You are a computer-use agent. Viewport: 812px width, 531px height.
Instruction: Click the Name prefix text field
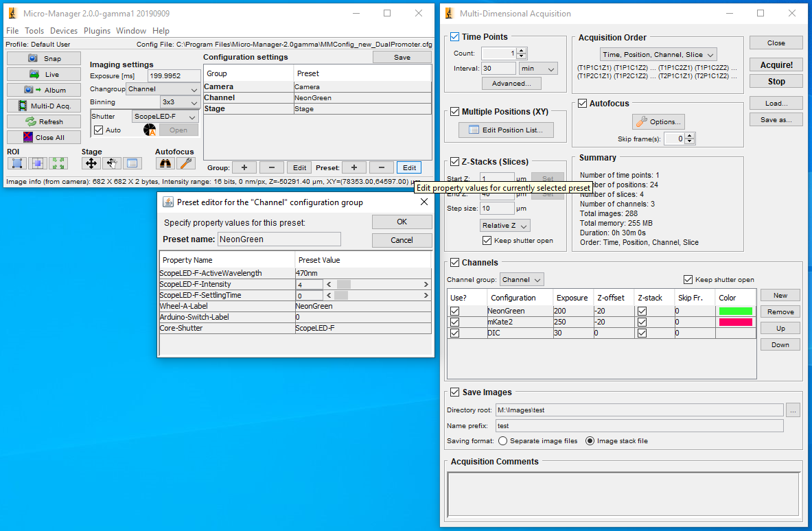click(638, 426)
